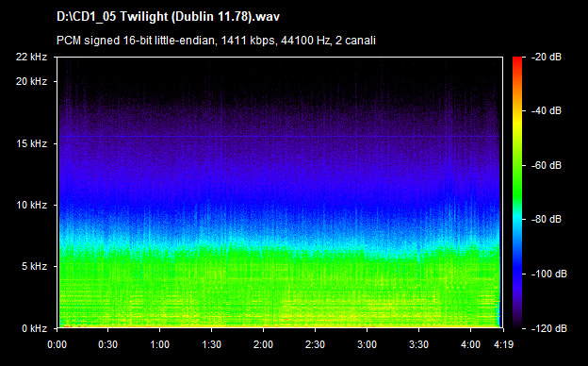Click the -60 dB scale label
Screen dimensions: 588x366
[547, 165]
